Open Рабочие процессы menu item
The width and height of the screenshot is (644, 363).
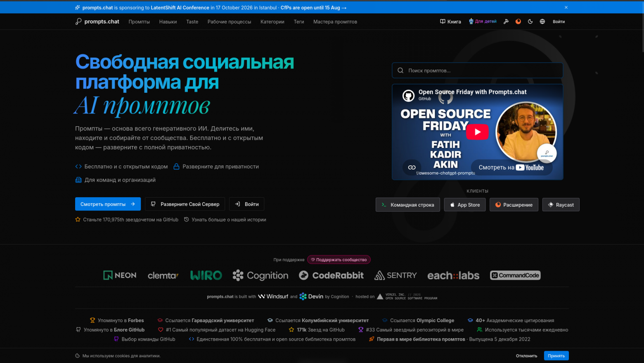pyautogui.click(x=229, y=22)
